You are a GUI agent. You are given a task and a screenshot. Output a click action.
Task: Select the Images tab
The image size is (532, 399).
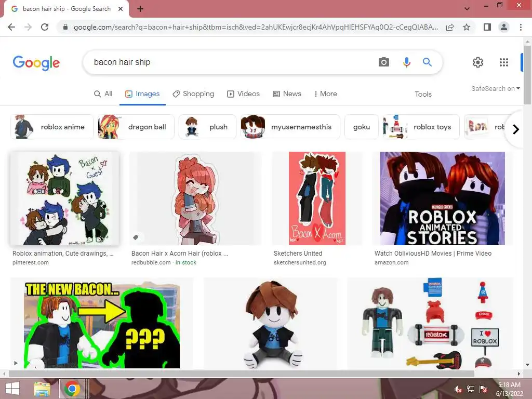142,94
